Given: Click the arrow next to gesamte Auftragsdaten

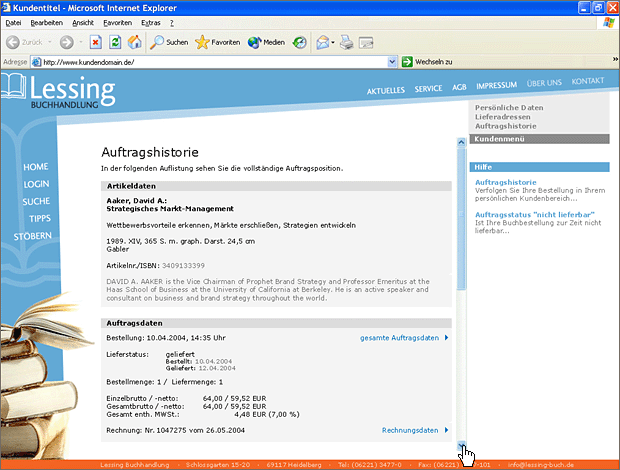Looking at the screenshot, I should click(446, 338).
